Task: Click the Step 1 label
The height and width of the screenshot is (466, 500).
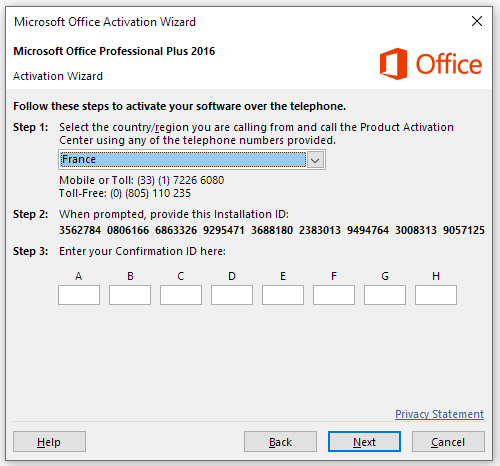Action: click(31, 127)
